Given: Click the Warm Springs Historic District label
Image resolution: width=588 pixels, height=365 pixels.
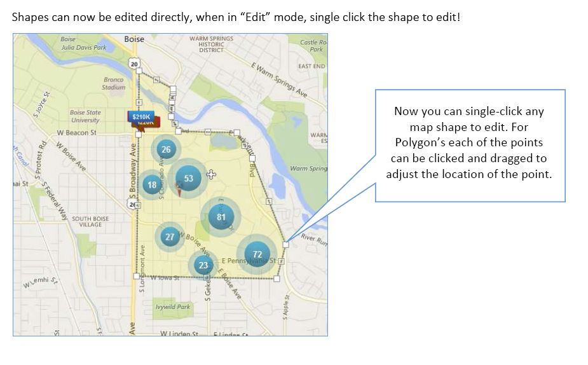Looking at the screenshot, I should coord(211,45).
